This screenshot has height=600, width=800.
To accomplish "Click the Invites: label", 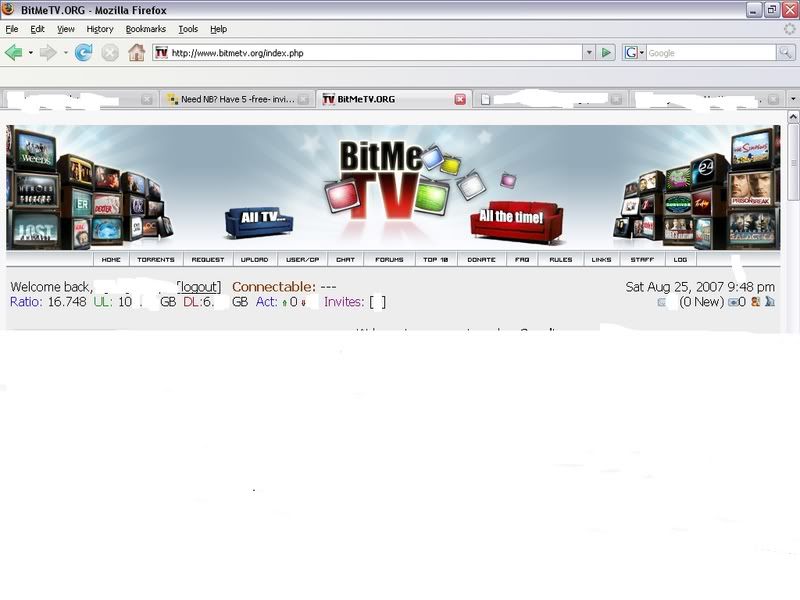I will [344, 302].
